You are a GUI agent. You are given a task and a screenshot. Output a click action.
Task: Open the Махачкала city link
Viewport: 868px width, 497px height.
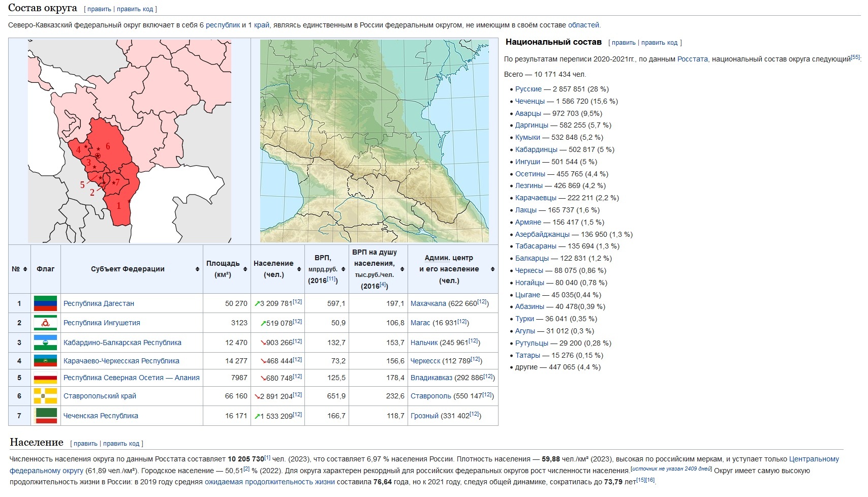[x=428, y=303]
